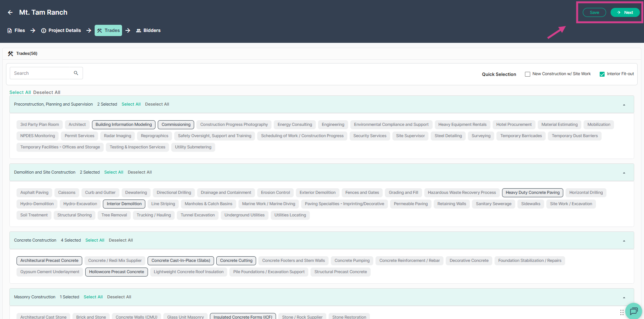Screen dimensions: 644x319
Task: Click the search magnifier icon
Action: tap(76, 73)
